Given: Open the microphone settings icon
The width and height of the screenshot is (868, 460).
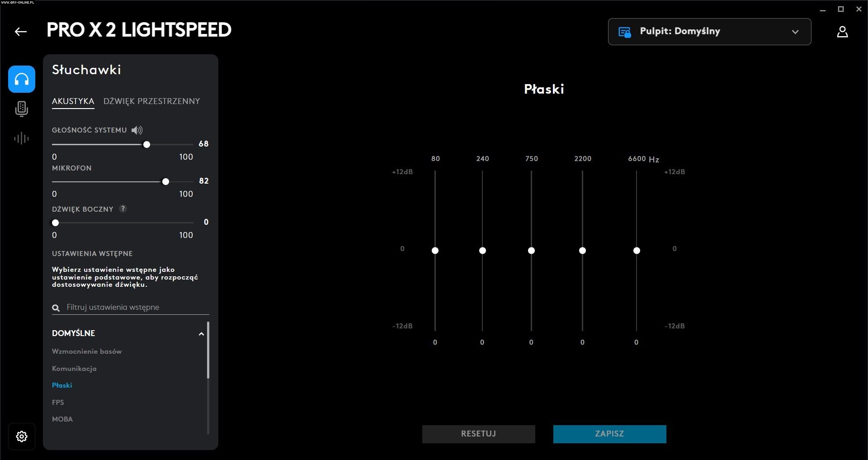Looking at the screenshot, I should tap(22, 109).
